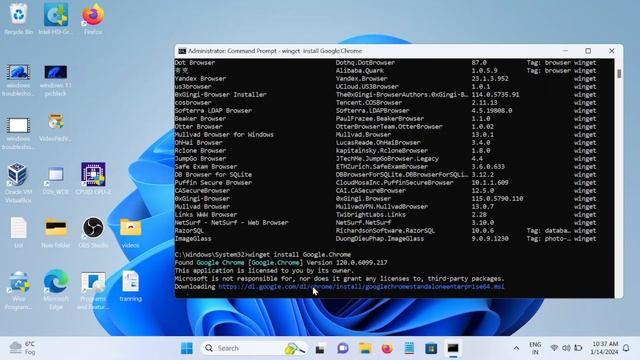
Task: Open the Recycle Bin desktop icon
Action: [x=18, y=19]
